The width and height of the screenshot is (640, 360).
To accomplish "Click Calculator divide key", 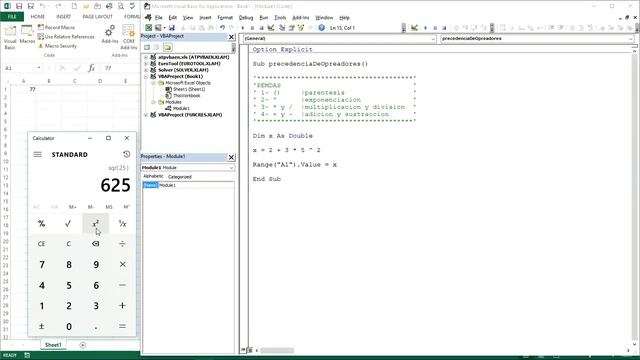I will coord(122,244).
